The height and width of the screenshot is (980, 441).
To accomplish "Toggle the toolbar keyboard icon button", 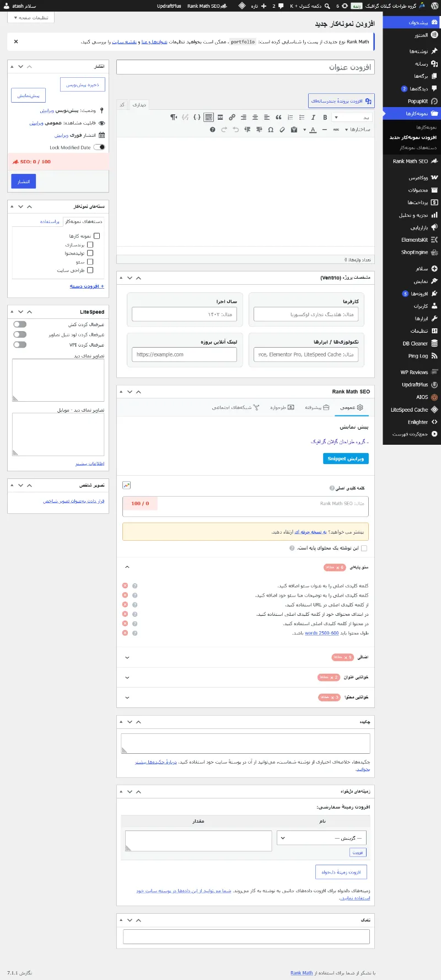I will coord(208,117).
